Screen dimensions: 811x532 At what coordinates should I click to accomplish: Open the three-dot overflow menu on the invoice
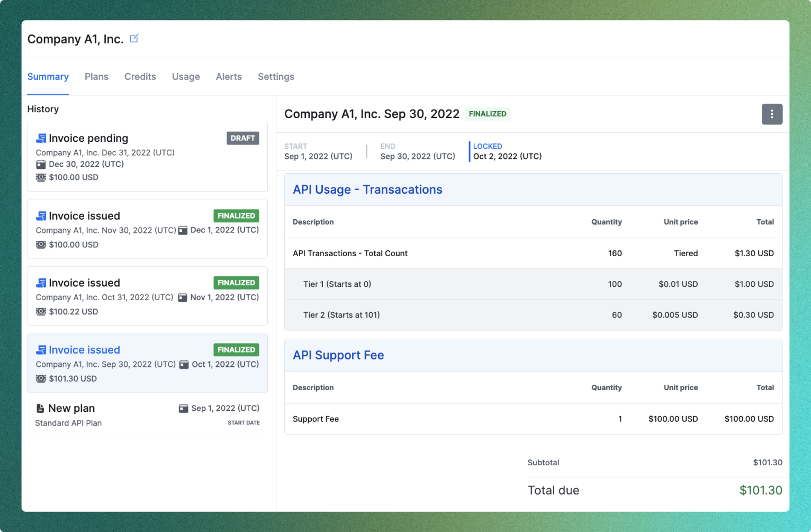coord(772,114)
